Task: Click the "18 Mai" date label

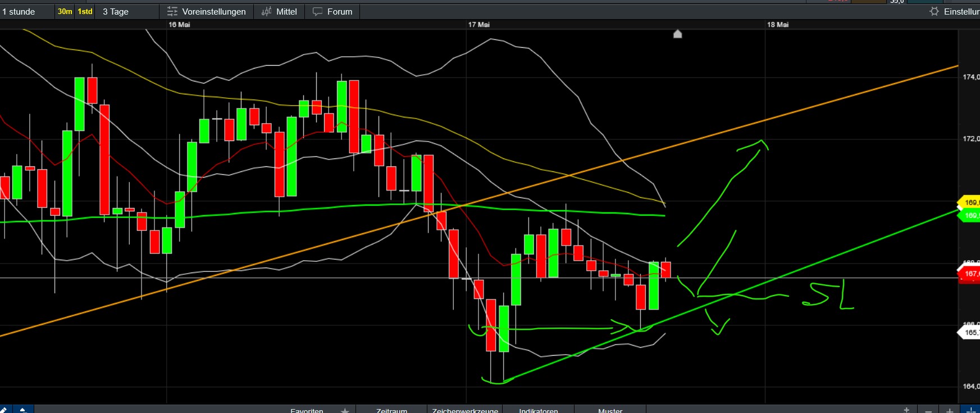Action: point(778,25)
